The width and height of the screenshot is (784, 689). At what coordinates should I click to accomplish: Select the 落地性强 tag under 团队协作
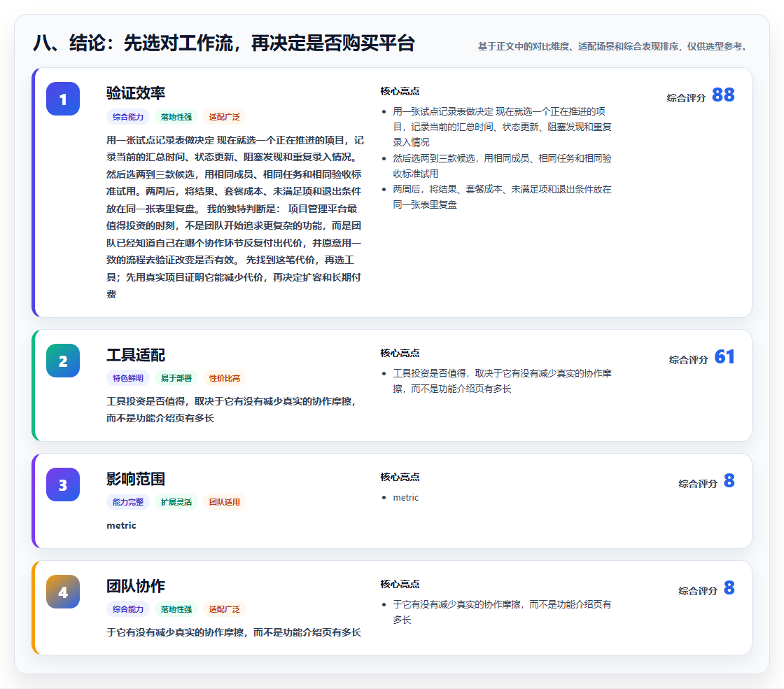176,609
